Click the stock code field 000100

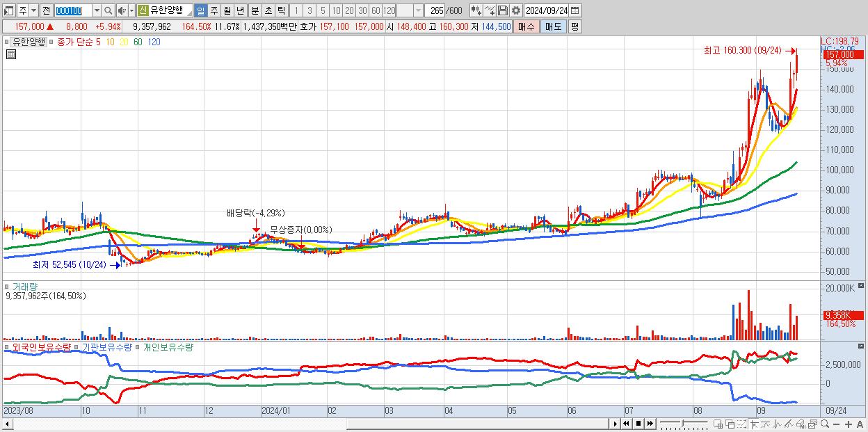click(72, 10)
